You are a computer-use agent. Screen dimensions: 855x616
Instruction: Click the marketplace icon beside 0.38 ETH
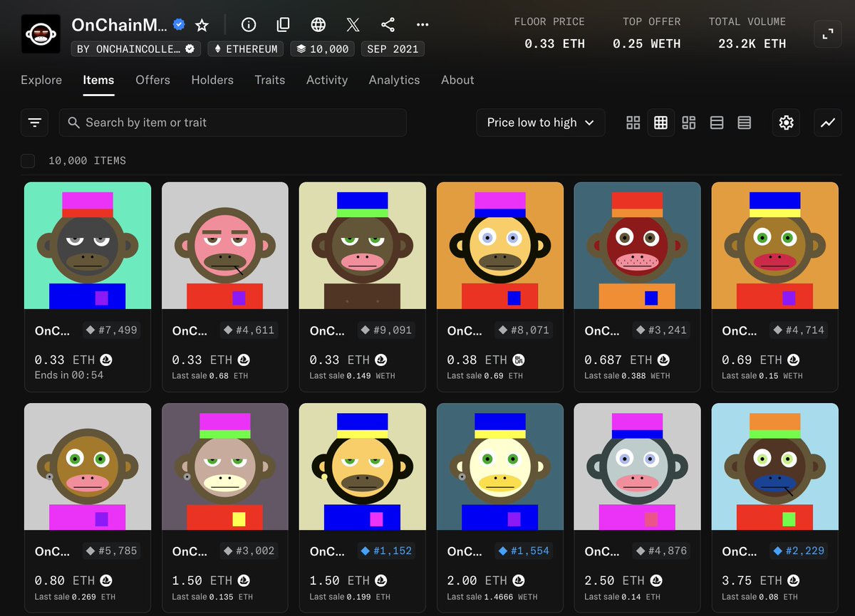tap(519, 360)
